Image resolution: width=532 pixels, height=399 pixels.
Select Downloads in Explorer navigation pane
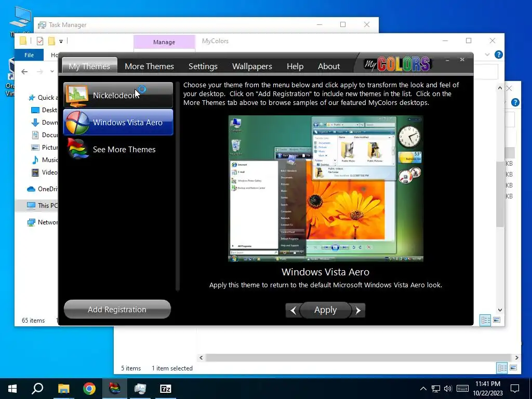coord(44,123)
